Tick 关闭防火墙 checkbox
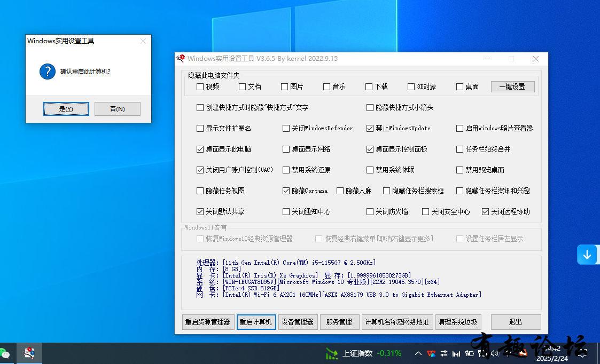The image size is (600, 364). (370, 211)
